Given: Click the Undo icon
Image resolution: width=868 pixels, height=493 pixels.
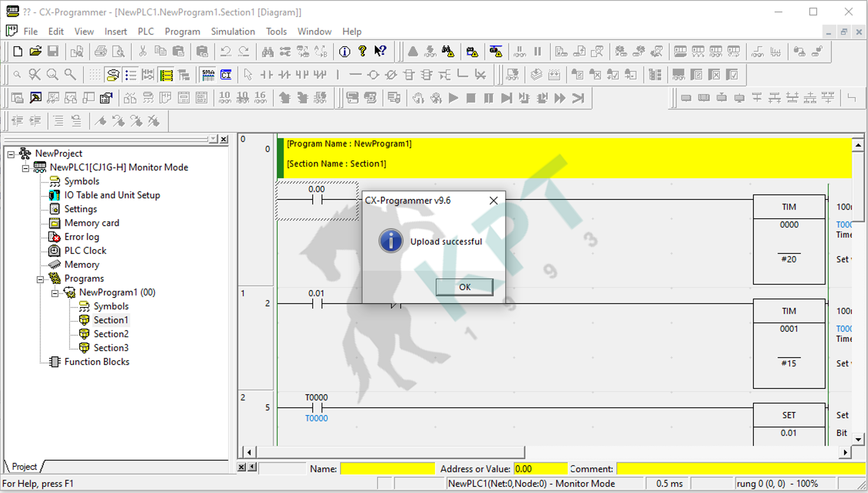Looking at the screenshot, I should 226,51.
